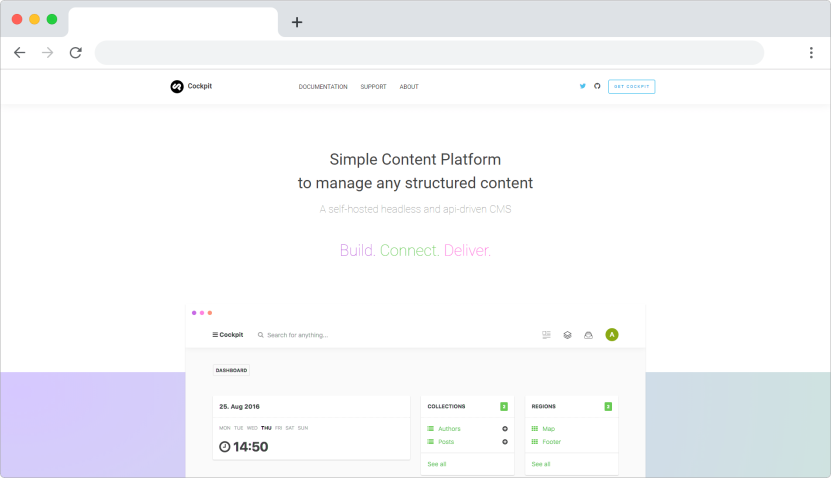Click the Build. Connect. Deliver. tagline
This screenshot has width=831, height=478.
tap(416, 250)
